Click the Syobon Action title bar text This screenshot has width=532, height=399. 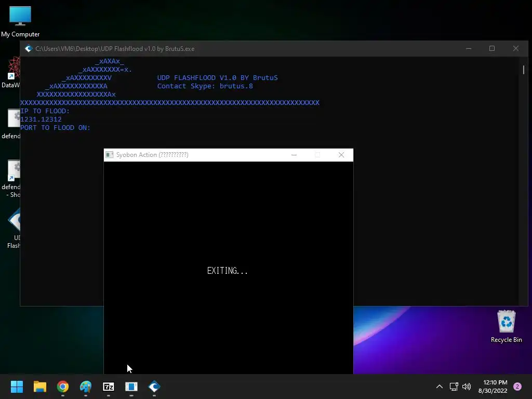pyautogui.click(x=152, y=155)
